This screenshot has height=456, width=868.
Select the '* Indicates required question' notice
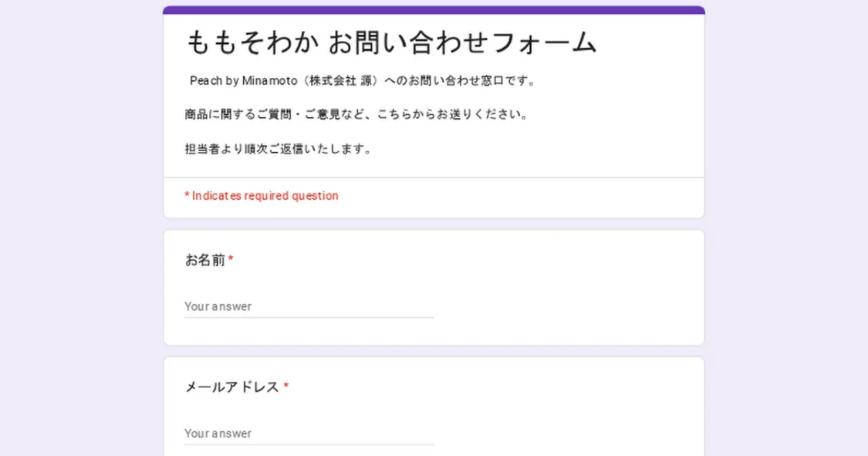(x=260, y=195)
